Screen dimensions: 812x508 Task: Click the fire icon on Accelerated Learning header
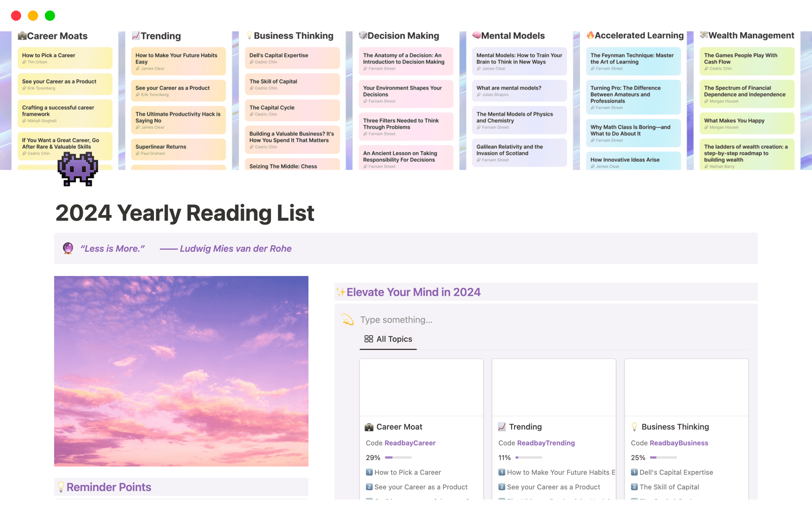click(x=590, y=36)
